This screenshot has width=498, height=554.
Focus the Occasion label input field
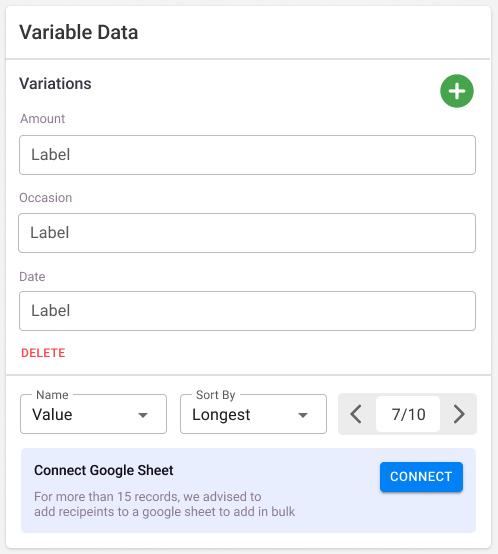(247, 233)
